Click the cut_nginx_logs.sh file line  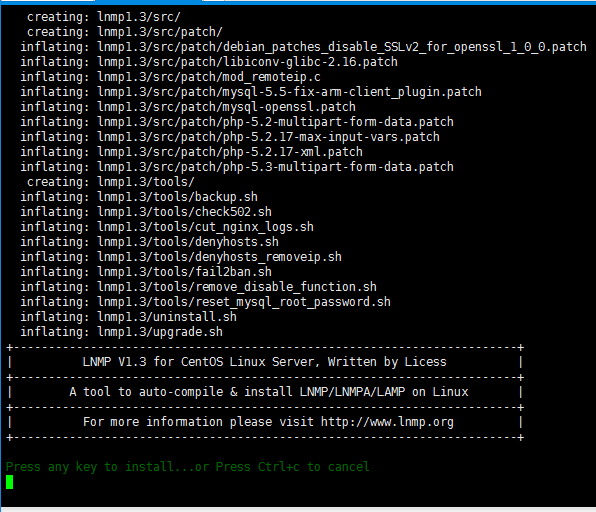coord(167,227)
